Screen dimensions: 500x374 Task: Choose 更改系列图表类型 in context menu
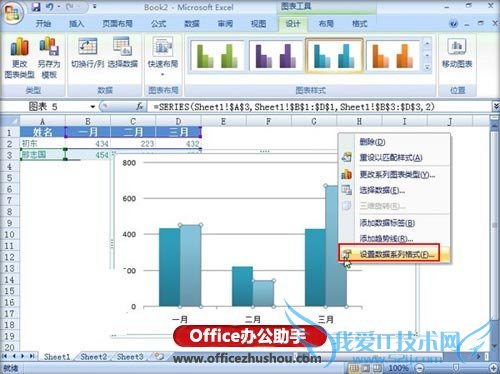coord(395,174)
